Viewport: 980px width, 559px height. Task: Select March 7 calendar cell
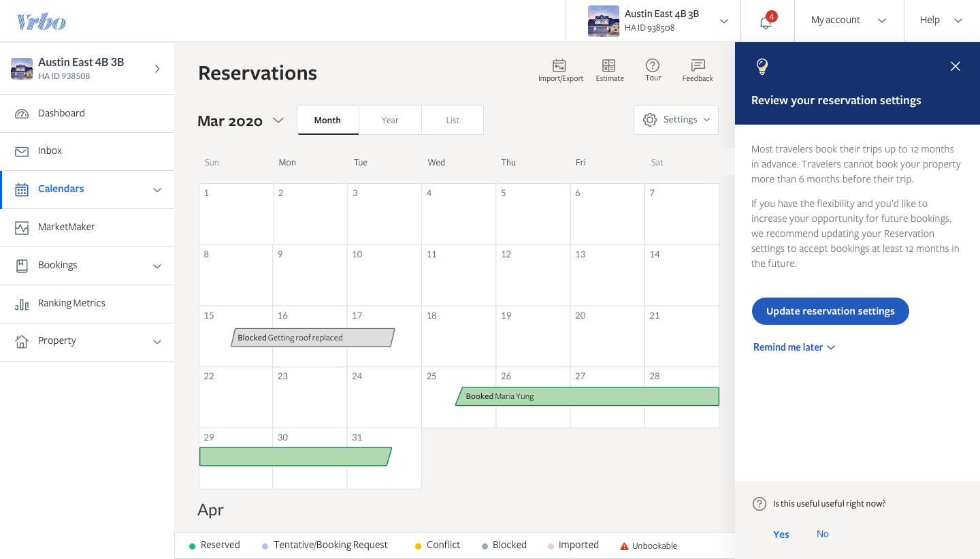pos(681,214)
